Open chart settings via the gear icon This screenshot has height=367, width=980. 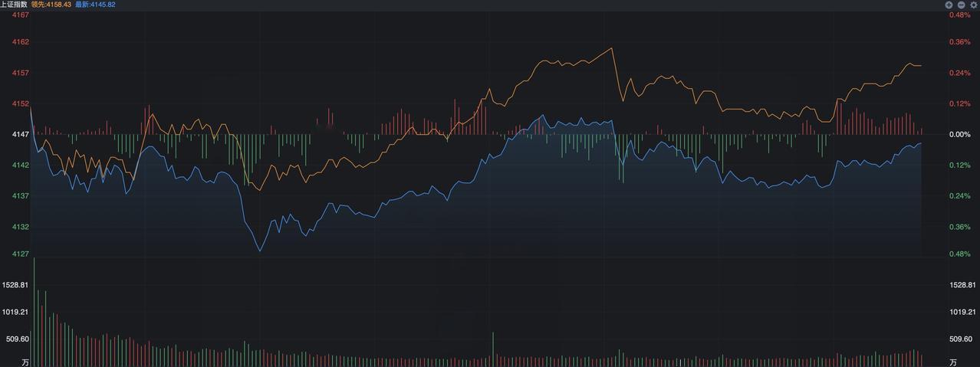(x=974, y=5)
